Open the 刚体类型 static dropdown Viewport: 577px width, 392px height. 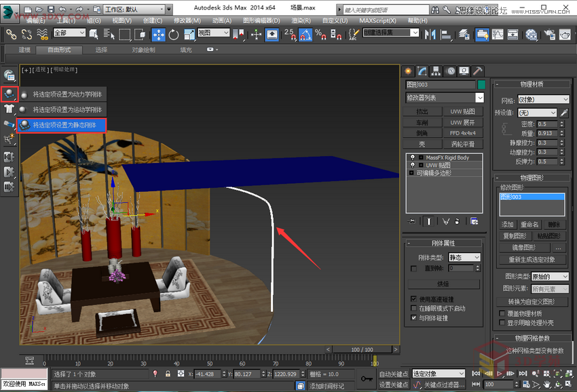tap(464, 257)
